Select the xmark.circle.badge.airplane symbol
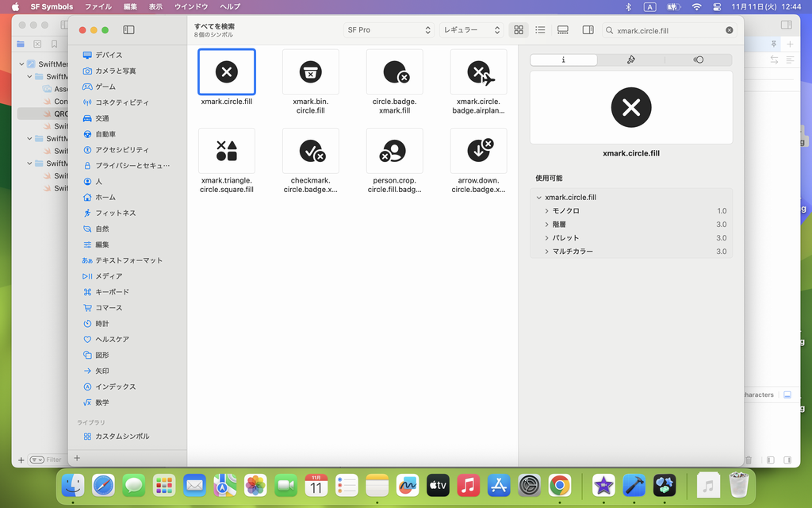The width and height of the screenshot is (812, 508). tap(478, 72)
